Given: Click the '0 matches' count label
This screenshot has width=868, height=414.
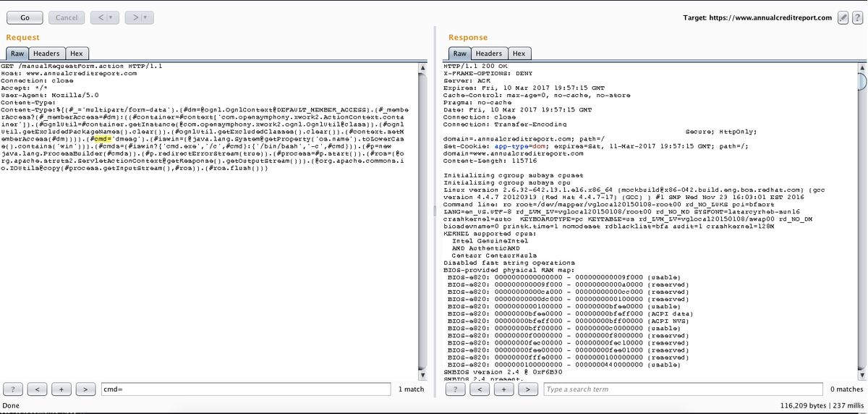Looking at the screenshot, I should 846,389.
